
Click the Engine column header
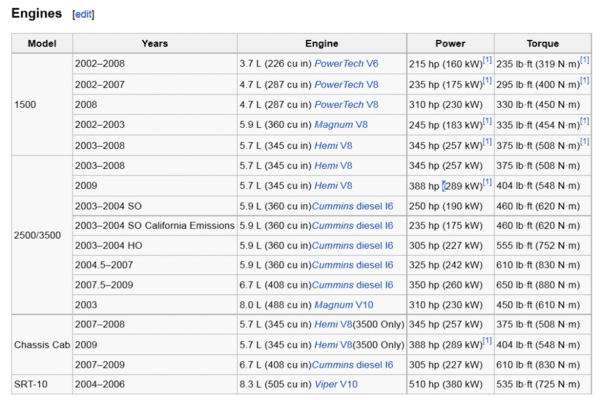click(x=321, y=43)
